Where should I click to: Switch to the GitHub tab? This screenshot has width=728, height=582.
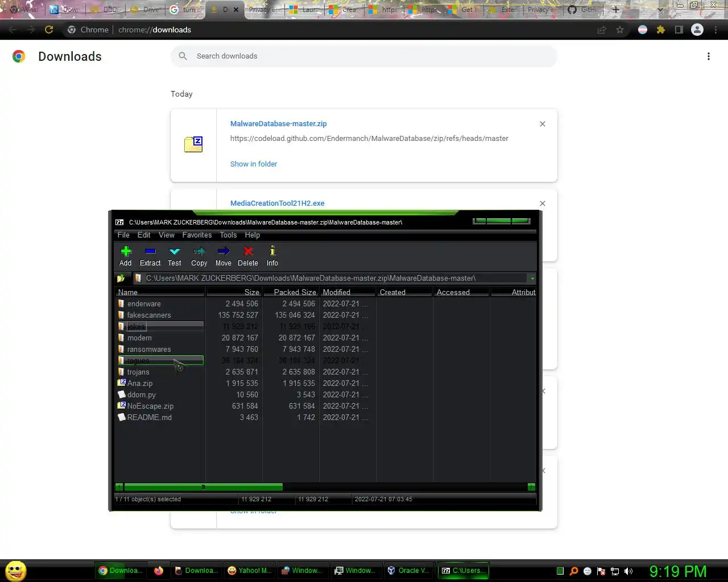[x=582, y=10]
